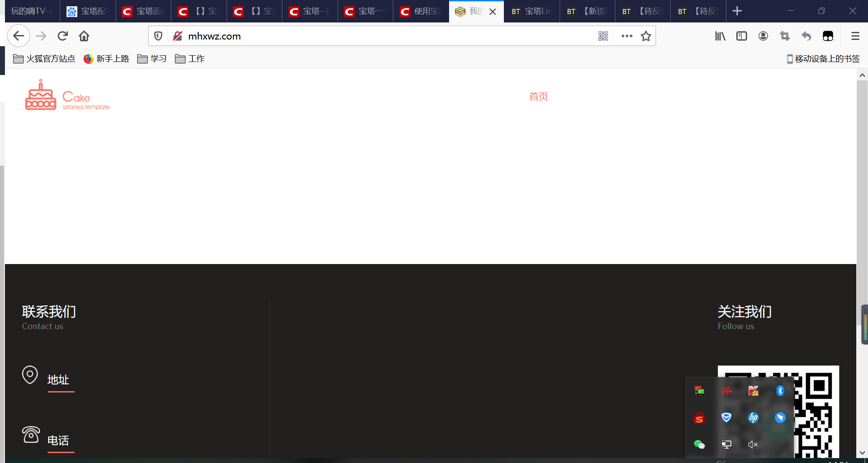
Task: Open the Tampermonkey extension icon
Action: pyautogui.click(x=828, y=36)
